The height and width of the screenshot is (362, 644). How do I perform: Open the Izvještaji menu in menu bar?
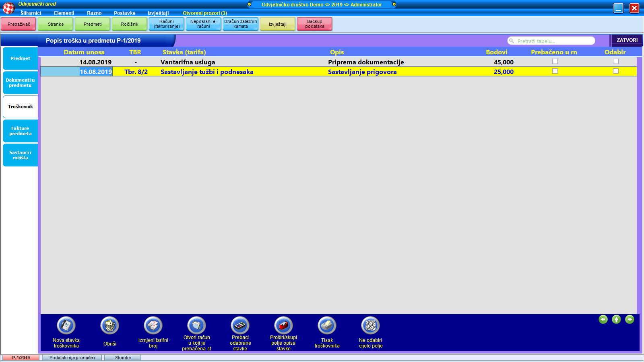pyautogui.click(x=158, y=13)
